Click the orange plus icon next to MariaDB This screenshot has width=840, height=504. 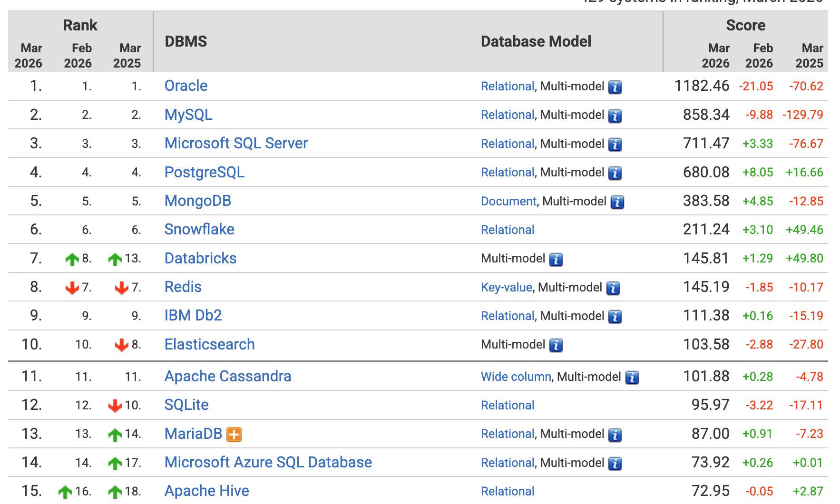pyautogui.click(x=234, y=434)
